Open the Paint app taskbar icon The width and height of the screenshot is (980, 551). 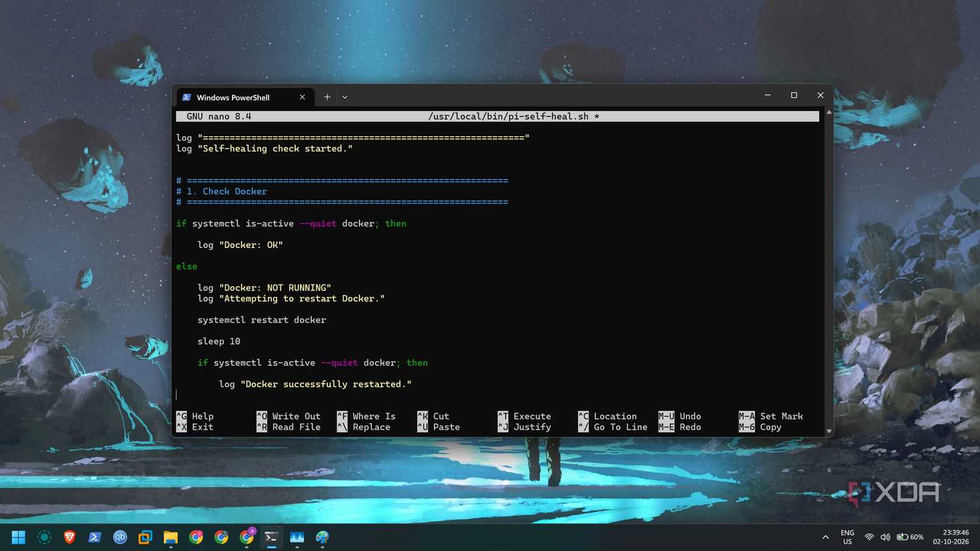322,537
